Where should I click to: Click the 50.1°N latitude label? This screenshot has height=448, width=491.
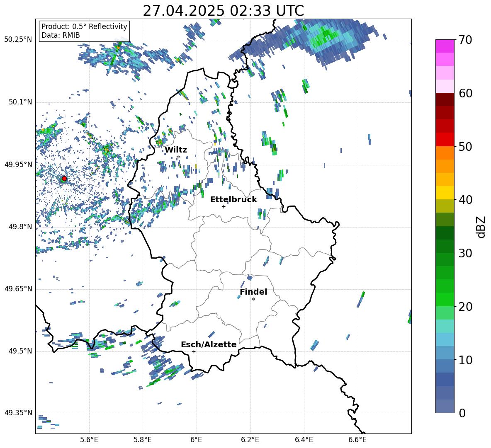[x=20, y=102]
